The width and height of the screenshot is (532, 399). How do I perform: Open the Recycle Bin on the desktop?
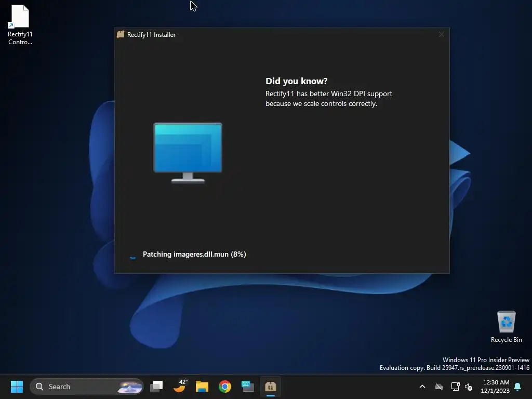coord(506,327)
